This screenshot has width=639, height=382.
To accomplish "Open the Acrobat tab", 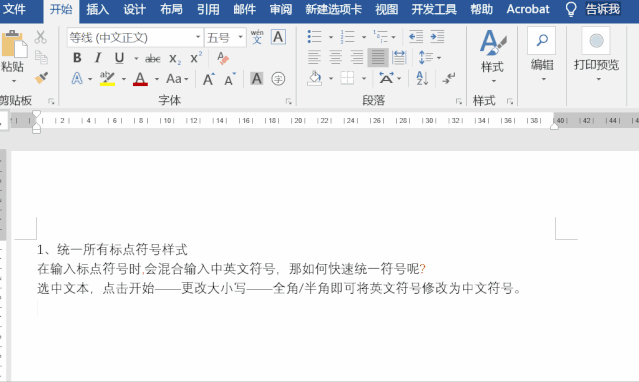I will click(x=528, y=9).
